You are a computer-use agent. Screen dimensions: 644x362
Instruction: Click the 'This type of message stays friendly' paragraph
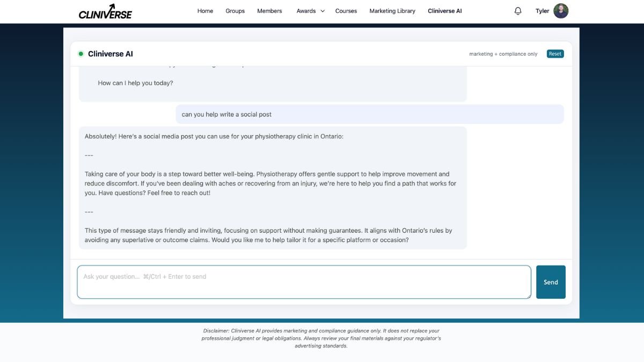[x=268, y=235]
